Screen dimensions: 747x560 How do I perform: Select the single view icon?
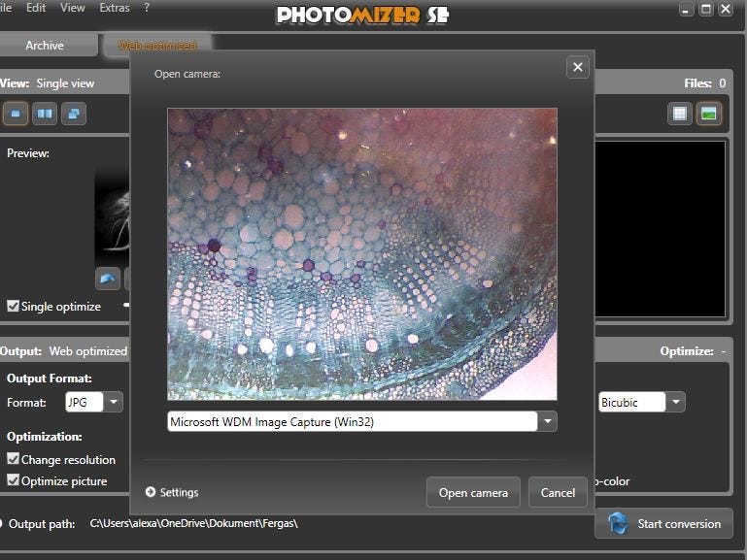15,114
